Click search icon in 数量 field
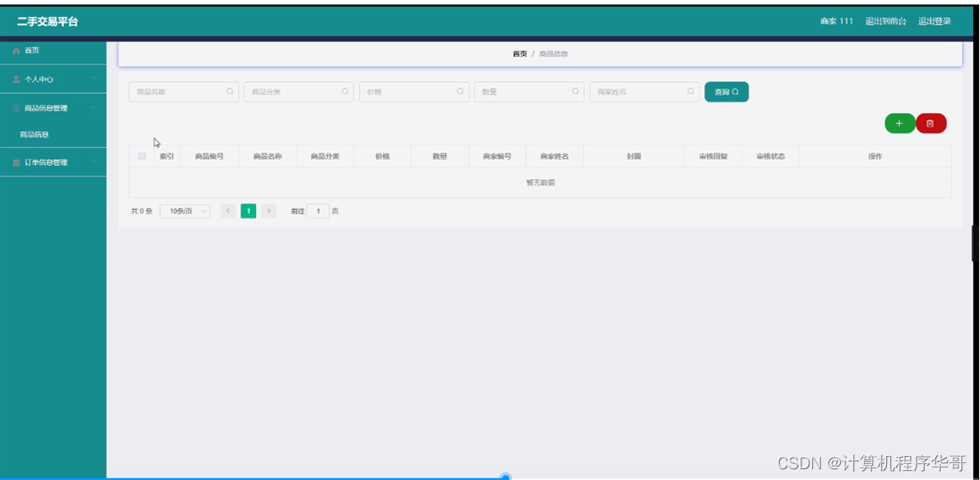Image resolution: width=980 pixels, height=480 pixels. (x=576, y=91)
